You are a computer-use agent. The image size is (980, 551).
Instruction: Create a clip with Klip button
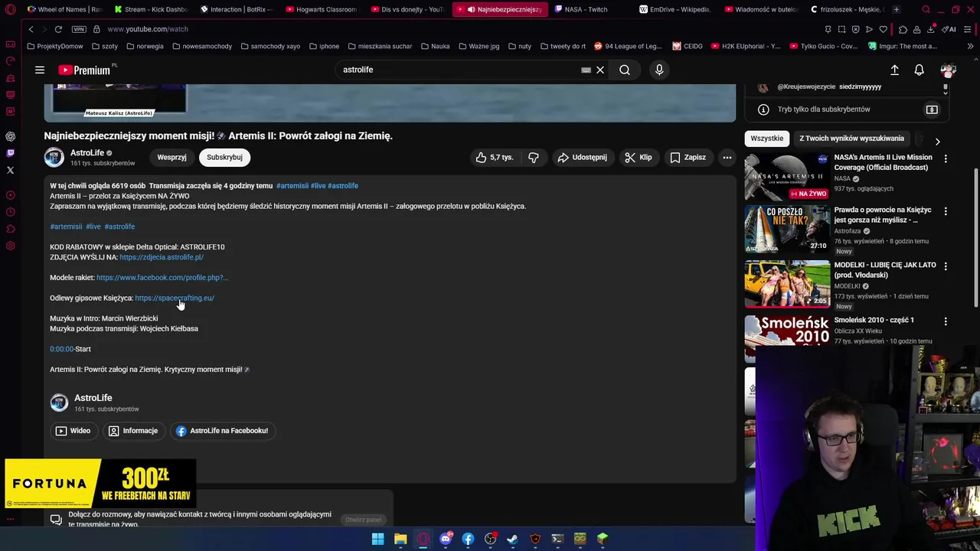point(638,157)
